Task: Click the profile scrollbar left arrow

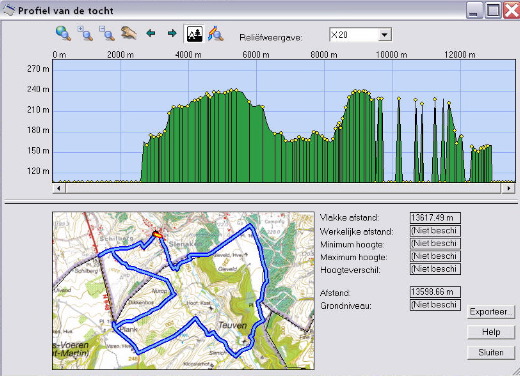Action: [x=59, y=188]
